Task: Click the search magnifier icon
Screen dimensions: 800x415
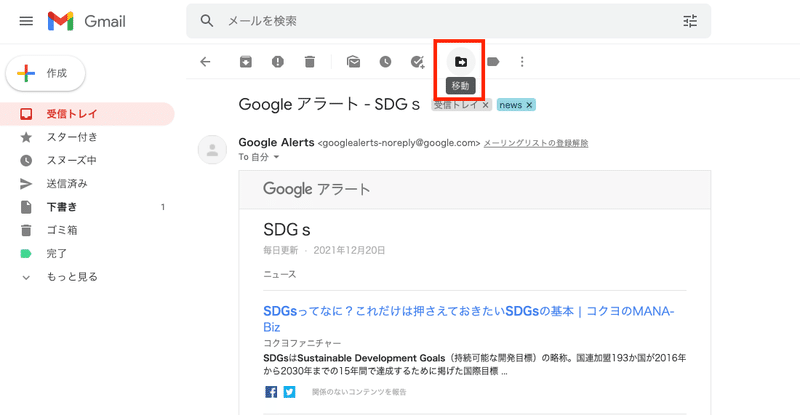Action: point(207,21)
